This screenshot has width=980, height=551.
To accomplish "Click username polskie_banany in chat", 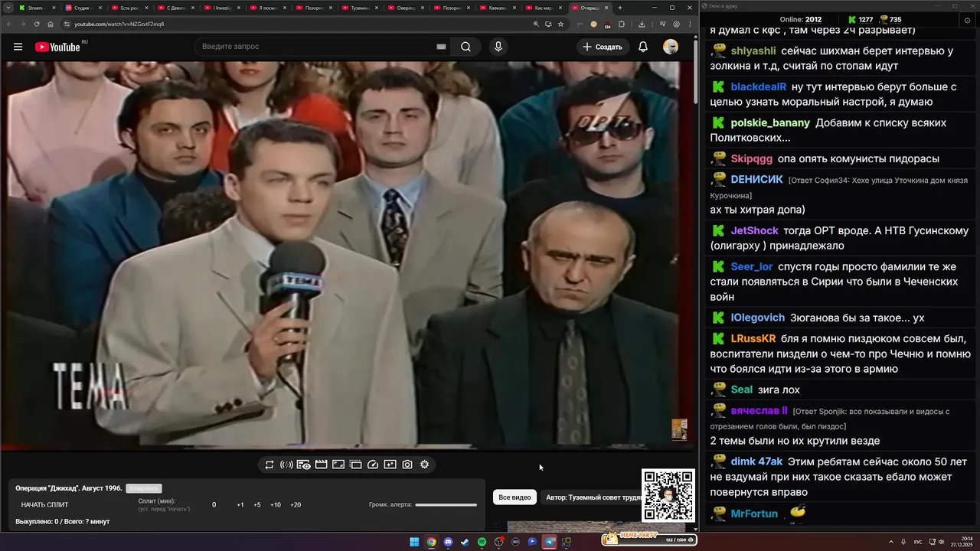I will [770, 123].
